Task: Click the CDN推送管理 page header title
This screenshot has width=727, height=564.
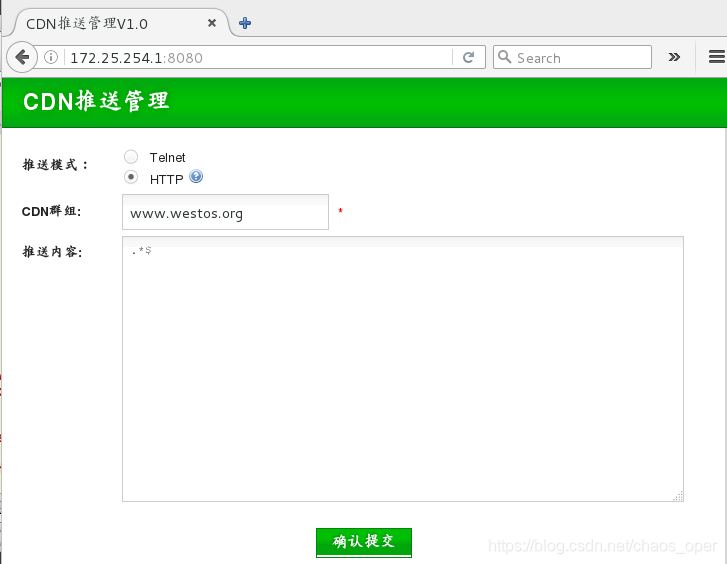Action: [x=96, y=101]
